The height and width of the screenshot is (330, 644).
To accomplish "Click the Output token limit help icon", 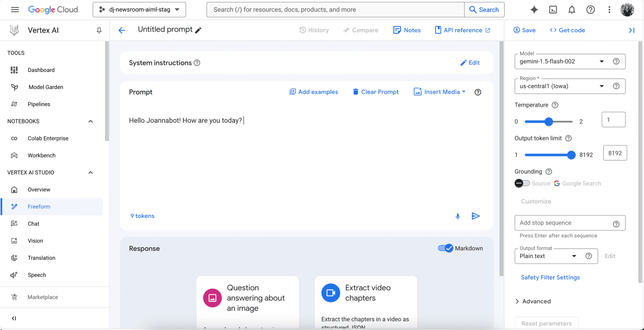I will point(568,138).
